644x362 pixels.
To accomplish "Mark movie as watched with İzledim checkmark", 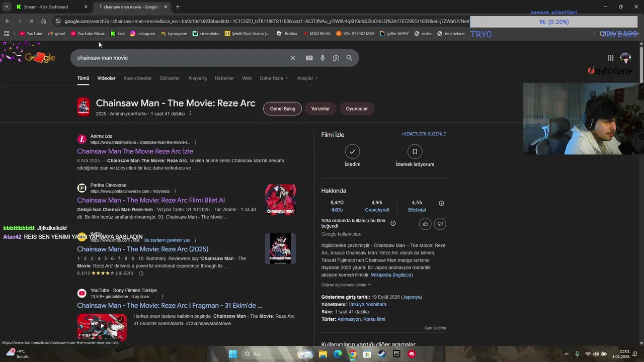I will [x=352, y=151].
